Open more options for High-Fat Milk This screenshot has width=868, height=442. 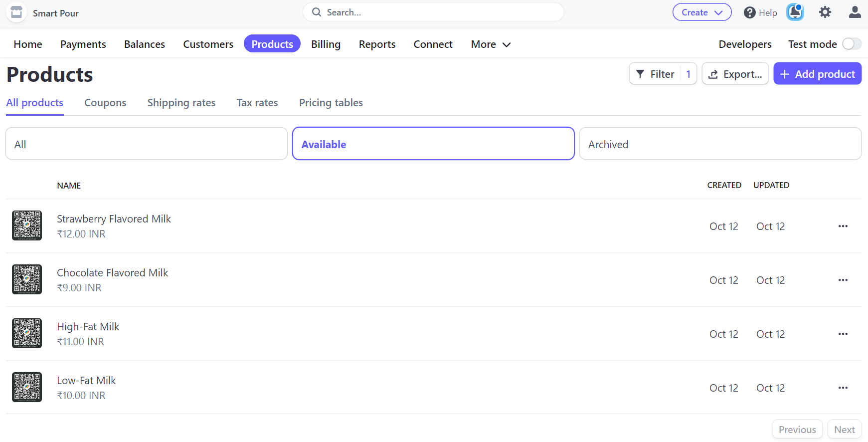click(843, 334)
